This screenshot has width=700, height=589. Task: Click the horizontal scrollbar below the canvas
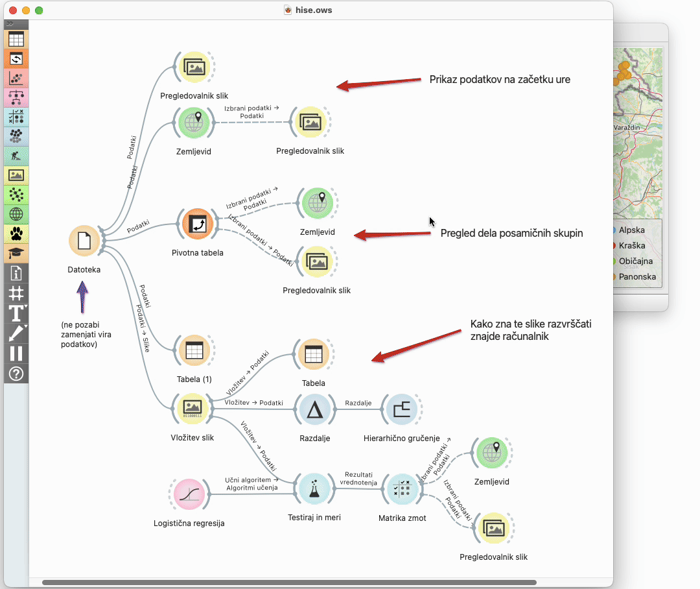click(288, 583)
